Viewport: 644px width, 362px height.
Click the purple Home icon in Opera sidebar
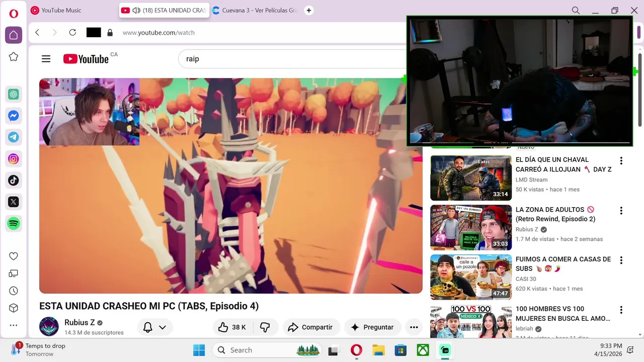tap(14, 35)
